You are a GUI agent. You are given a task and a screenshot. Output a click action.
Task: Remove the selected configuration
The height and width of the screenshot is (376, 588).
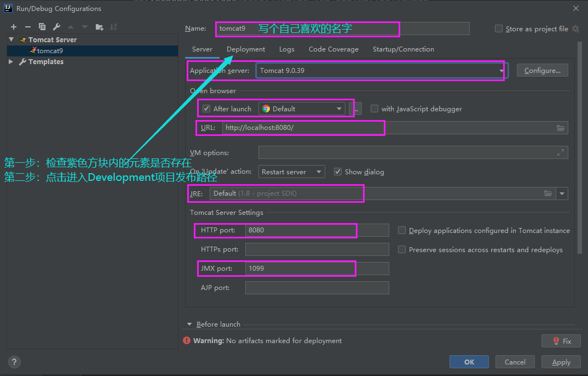coord(28,27)
